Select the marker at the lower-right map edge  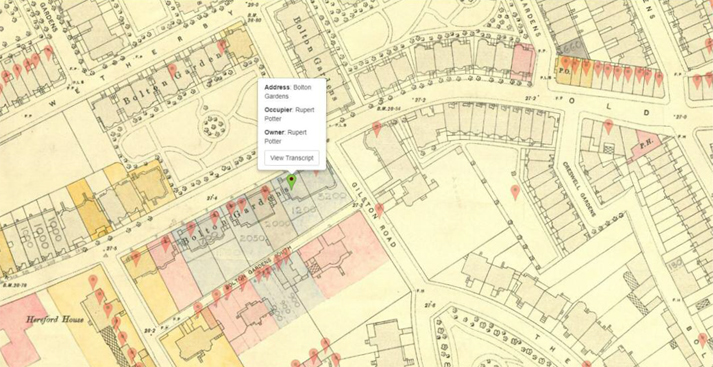point(703,340)
